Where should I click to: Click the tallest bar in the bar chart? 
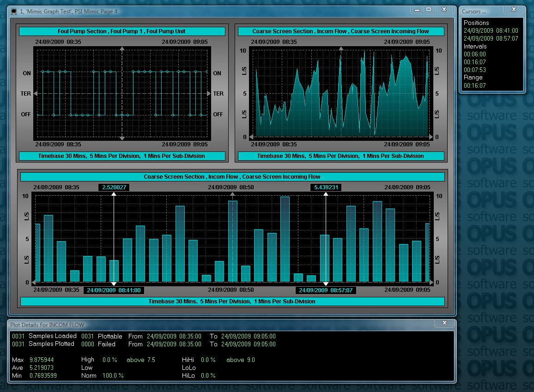pyautogui.click(x=285, y=239)
